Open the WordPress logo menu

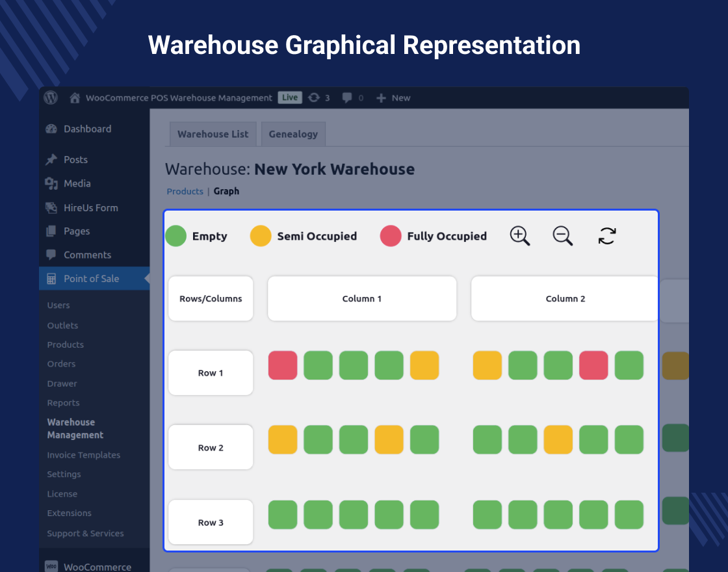51,97
